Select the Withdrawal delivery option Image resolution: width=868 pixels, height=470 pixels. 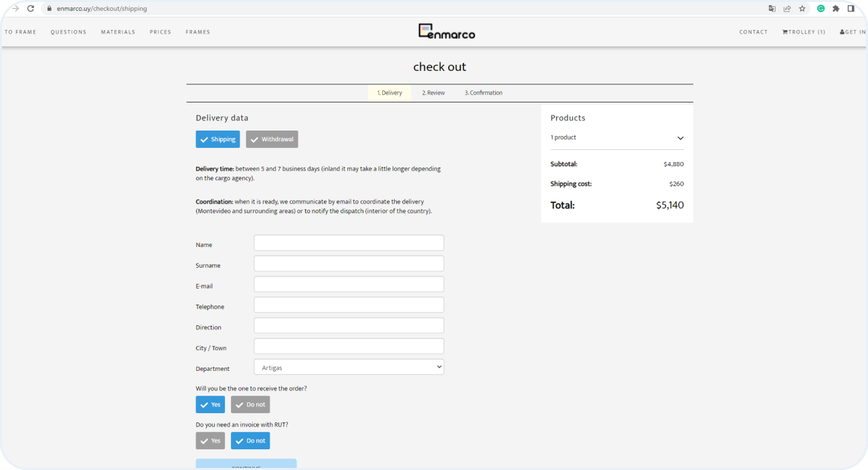pyautogui.click(x=272, y=139)
